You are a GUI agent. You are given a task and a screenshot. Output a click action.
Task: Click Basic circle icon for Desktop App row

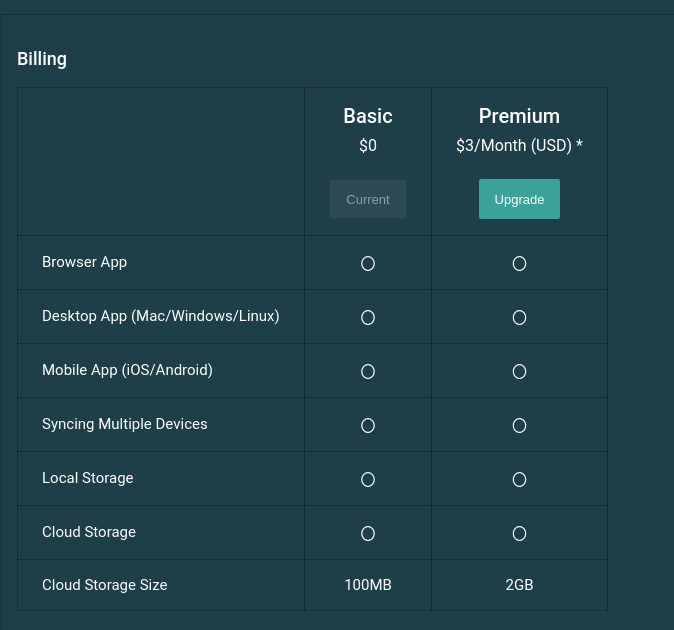[x=368, y=318]
